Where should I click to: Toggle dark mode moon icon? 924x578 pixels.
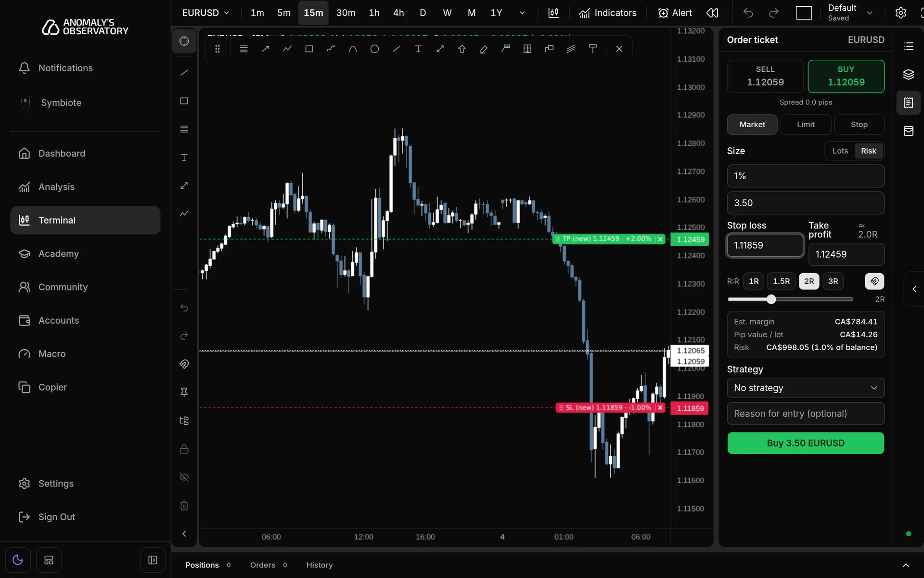[18, 560]
